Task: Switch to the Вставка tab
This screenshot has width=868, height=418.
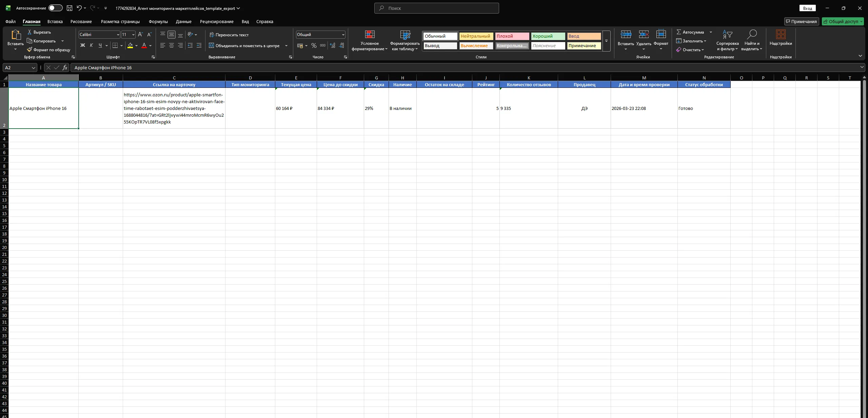Action: (55, 21)
